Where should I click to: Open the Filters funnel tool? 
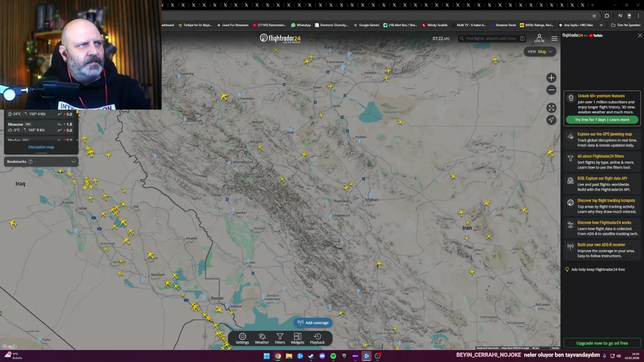pyautogui.click(x=280, y=338)
